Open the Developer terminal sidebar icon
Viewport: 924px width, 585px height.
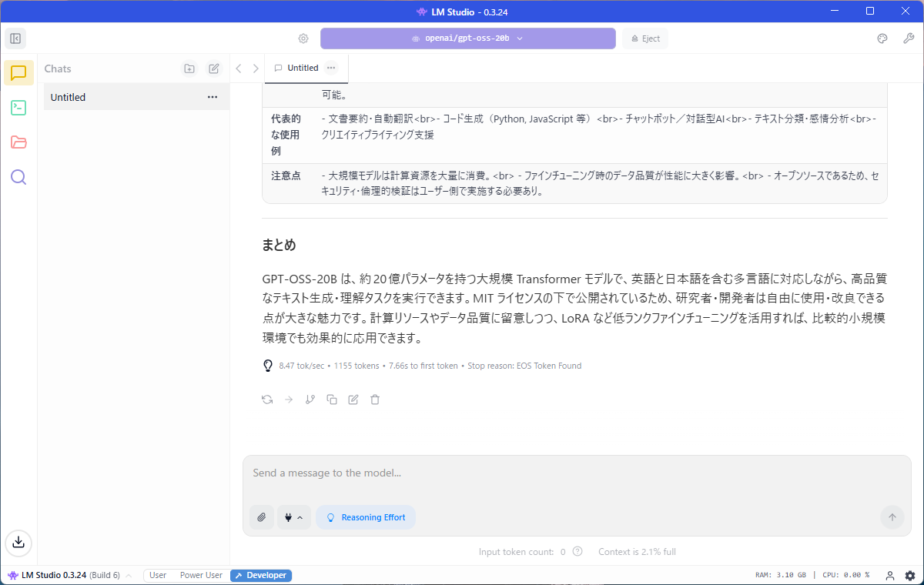point(18,108)
